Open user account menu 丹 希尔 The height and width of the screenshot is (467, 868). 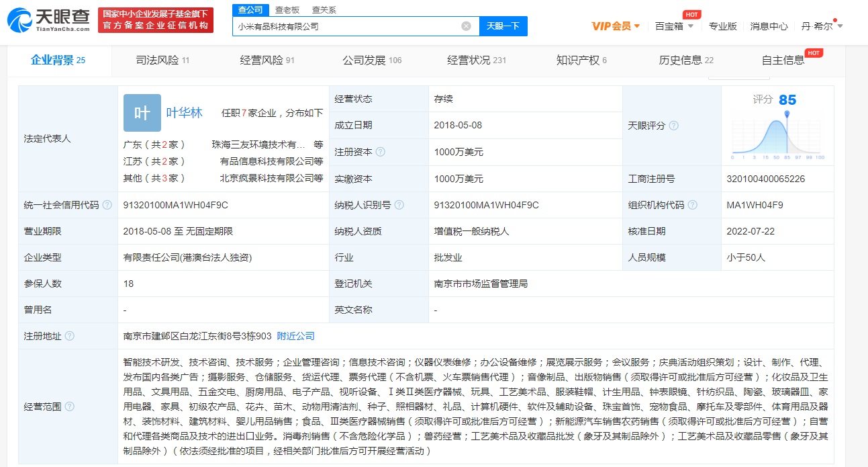pos(822,26)
